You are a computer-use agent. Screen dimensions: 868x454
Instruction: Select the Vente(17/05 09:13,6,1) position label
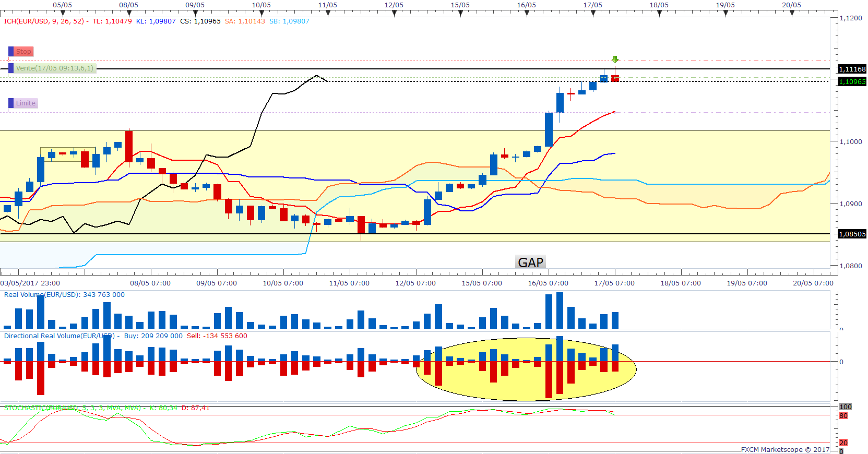[x=55, y=68]
